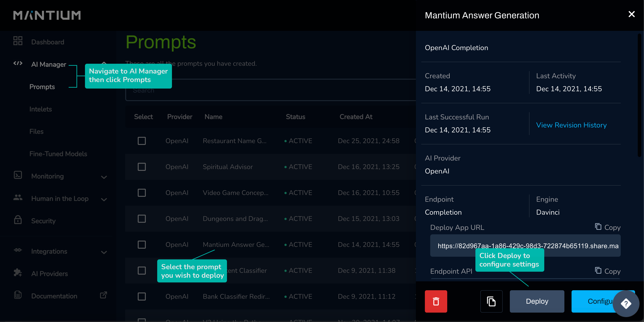Image resolution: width=644 pixels, height=322 pixels.
Task: Open View Revision History link
Action: 571,125
